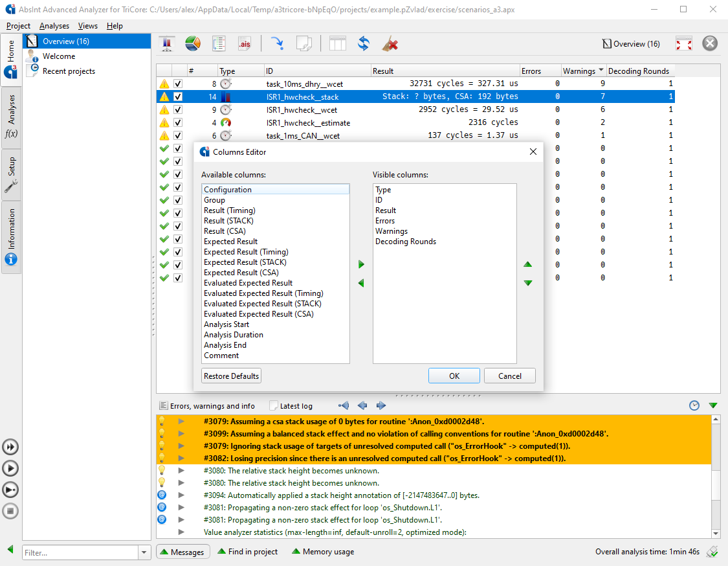The height and width of the screenshot is (566, 728).
Task: Move column left with green arrow
Action: click(x=361, y=283)
